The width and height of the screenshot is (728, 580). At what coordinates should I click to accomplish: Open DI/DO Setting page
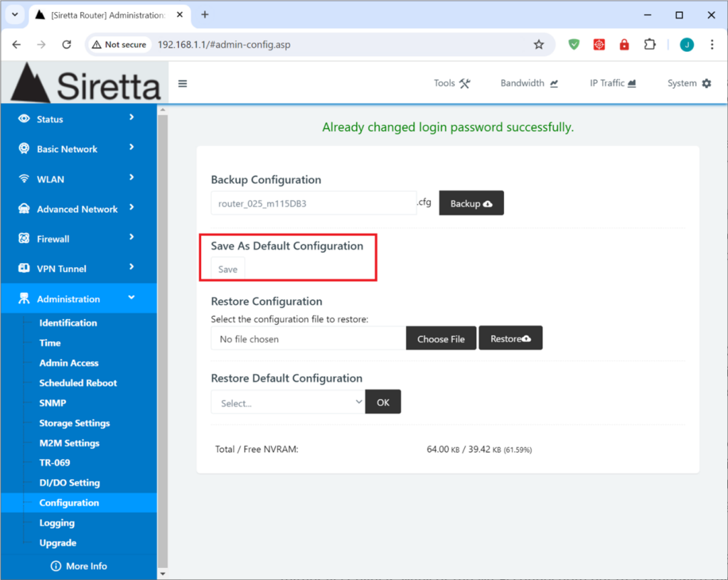coord(69,483)
